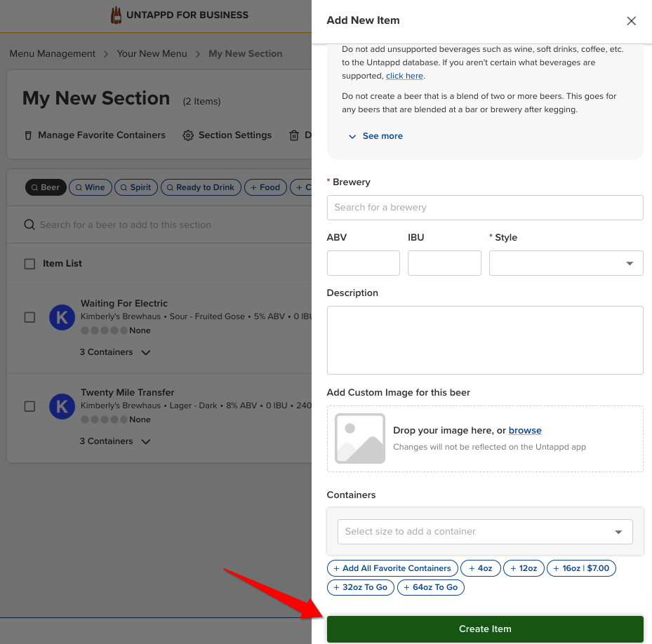
Task: Click the Create Item button
Action: click(x=484, y=629)
